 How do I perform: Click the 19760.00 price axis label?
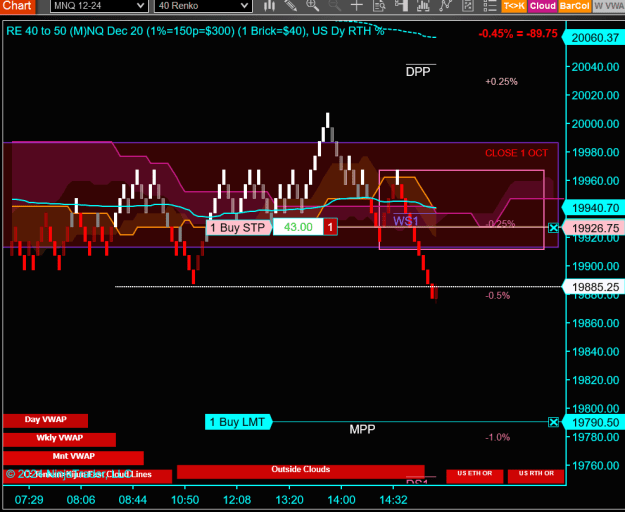[x=595, y=465]
